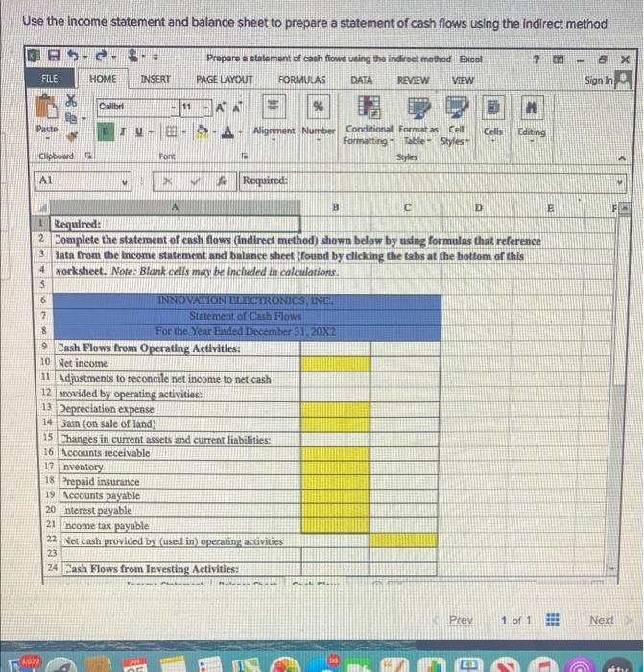Toggle Italic formatting button

tap(123, 132)
